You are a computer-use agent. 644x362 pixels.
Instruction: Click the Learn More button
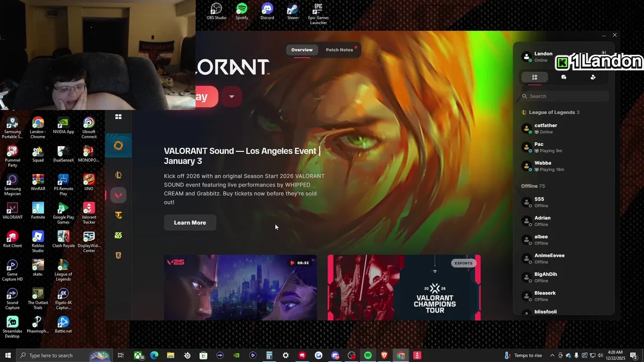click(190, 223)
